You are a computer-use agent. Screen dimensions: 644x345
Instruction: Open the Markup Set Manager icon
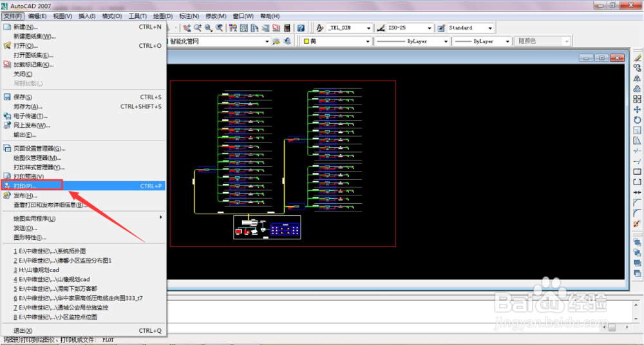tap(276, 28)
